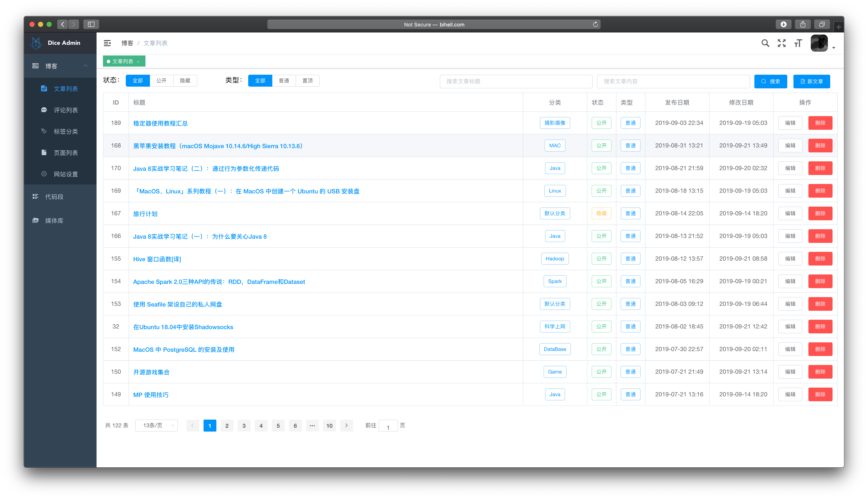
Task: Close the 文章列表 tab
Action: [x=138, y=62]
